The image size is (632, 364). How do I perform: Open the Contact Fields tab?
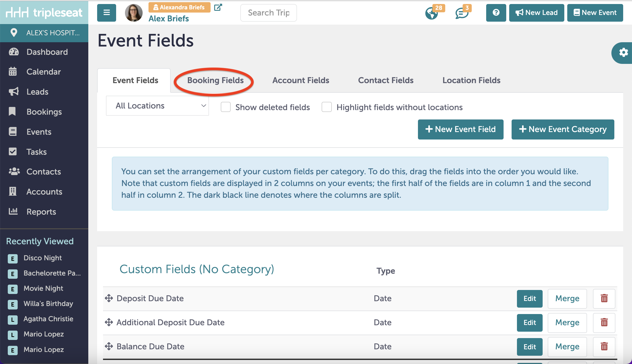[x=386, y=80]
